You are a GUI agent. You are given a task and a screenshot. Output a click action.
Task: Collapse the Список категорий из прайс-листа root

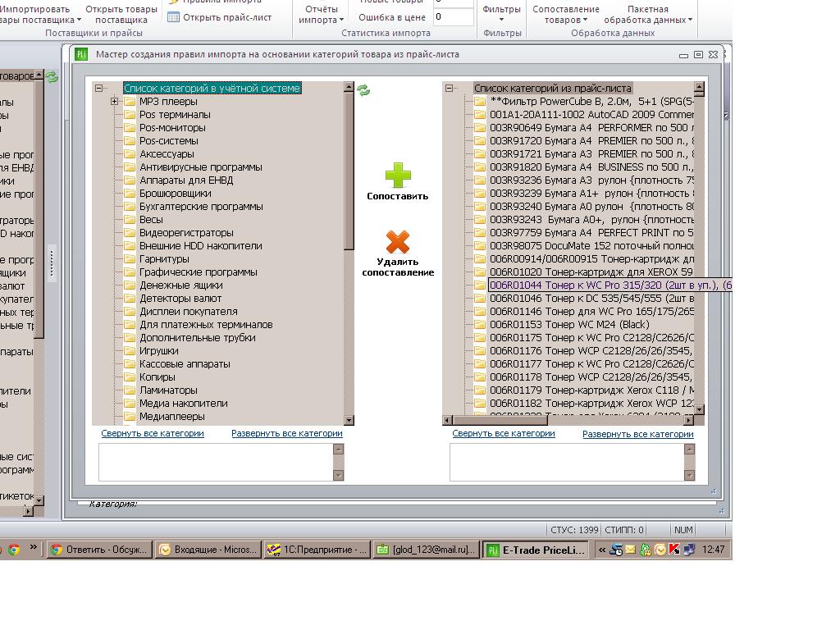[x=449, y=89]
